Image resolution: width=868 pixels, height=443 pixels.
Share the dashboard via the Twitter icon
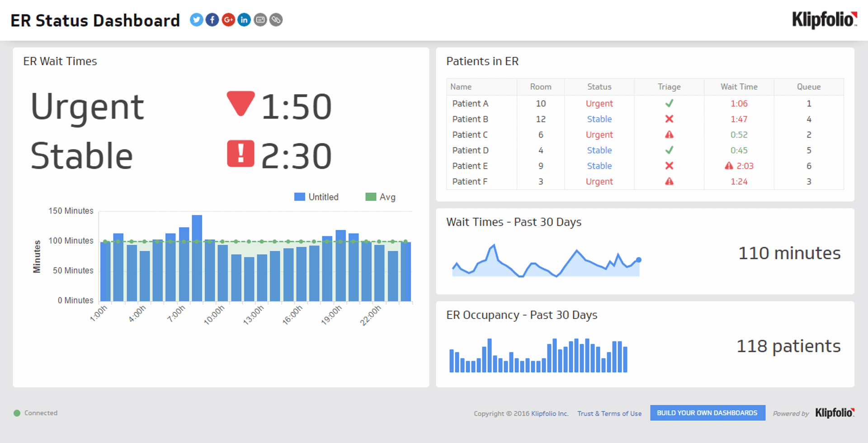(196, 20)
